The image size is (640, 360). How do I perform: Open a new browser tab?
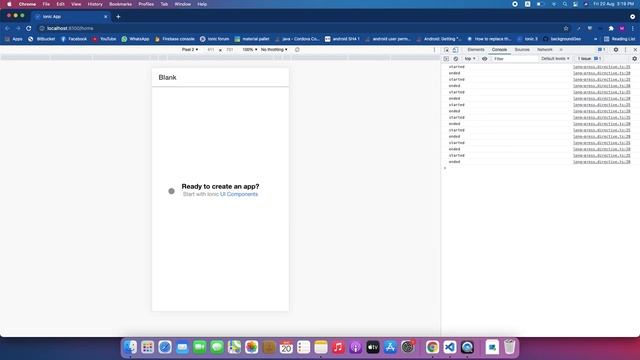(x=118, y=17)
